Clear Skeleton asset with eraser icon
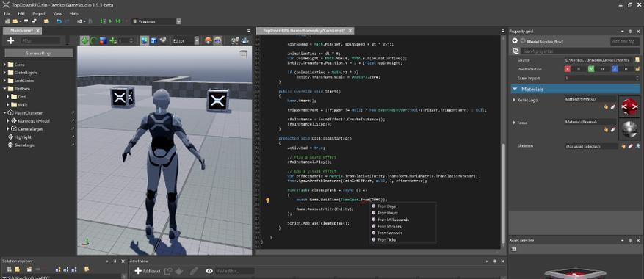This screenshot has width=644, height=279. click(631, 146)
